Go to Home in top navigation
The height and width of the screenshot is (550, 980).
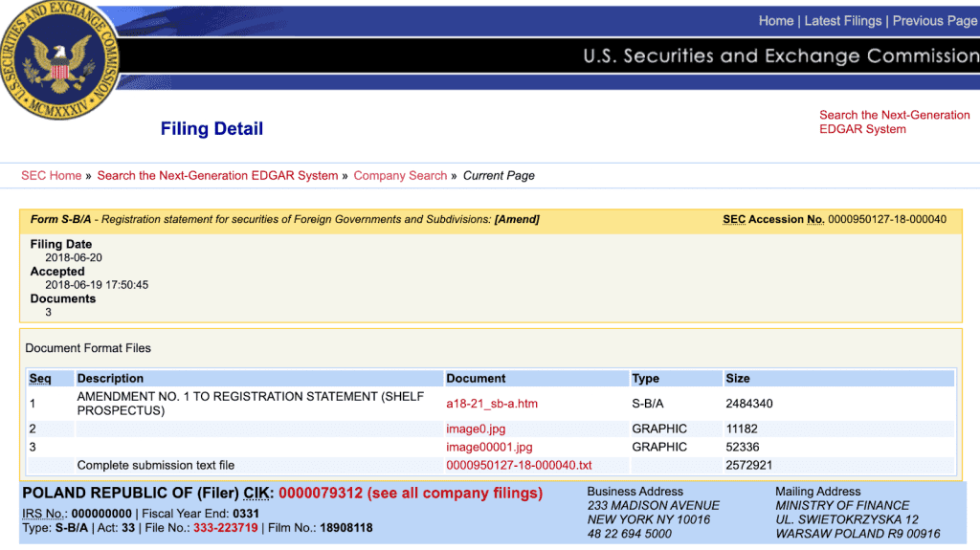pyautogui.click(x=775, y=21)
